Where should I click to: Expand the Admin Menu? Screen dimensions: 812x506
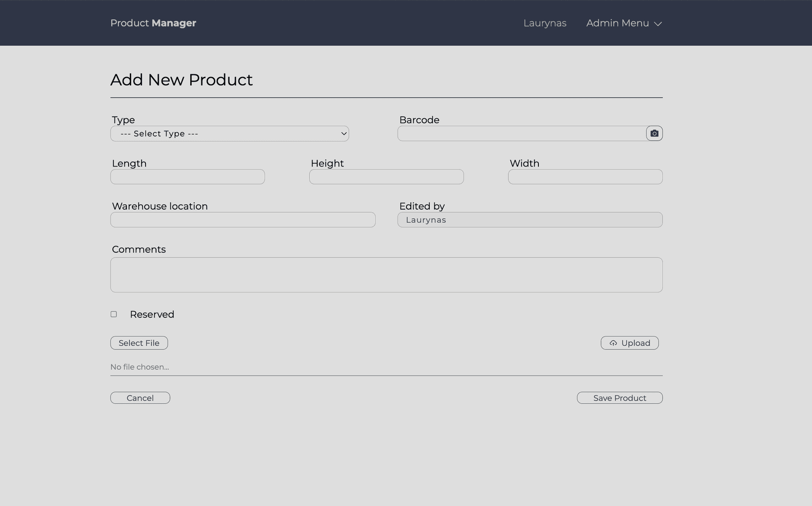pyautogui.click(x=618, y=23)
